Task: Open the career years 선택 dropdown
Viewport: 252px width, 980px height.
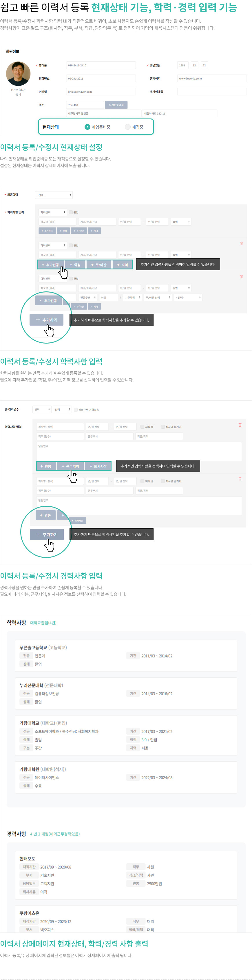Action: (42, 410)
